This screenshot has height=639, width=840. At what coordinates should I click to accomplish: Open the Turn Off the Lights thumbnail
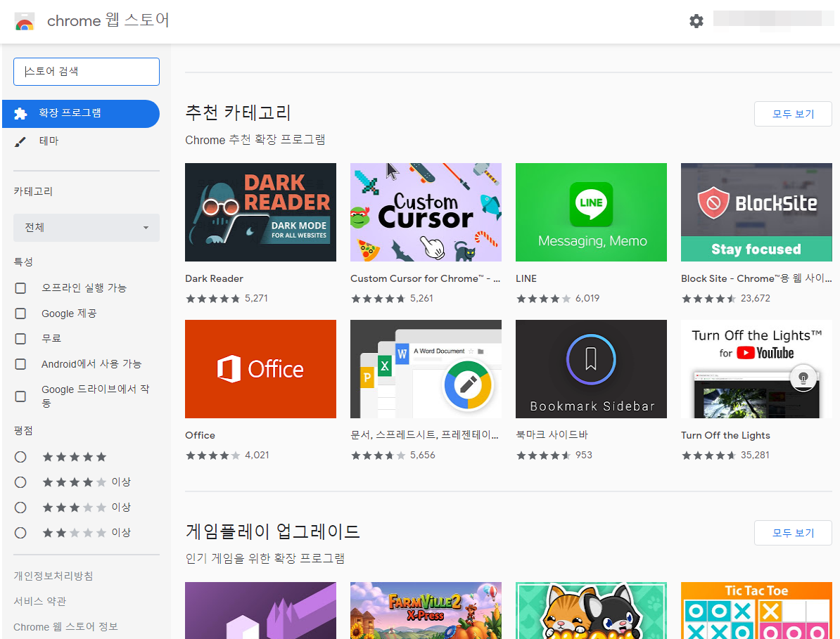pyautogui.click(x=756, y=369)
